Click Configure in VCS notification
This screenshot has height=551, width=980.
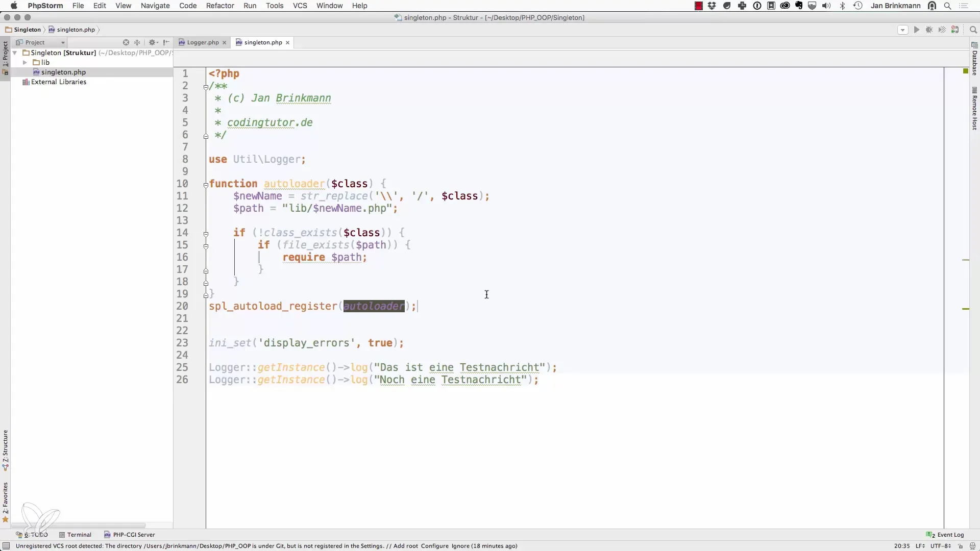click(x=434, y=546)
